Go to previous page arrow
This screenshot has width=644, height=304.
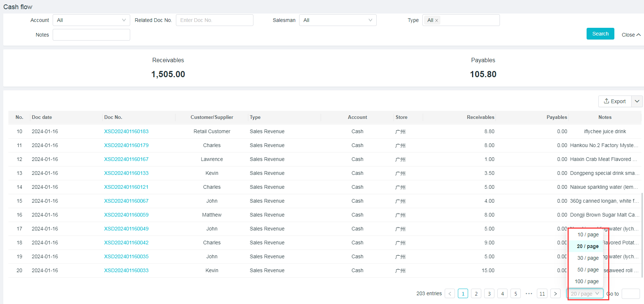tap(450, 294)
